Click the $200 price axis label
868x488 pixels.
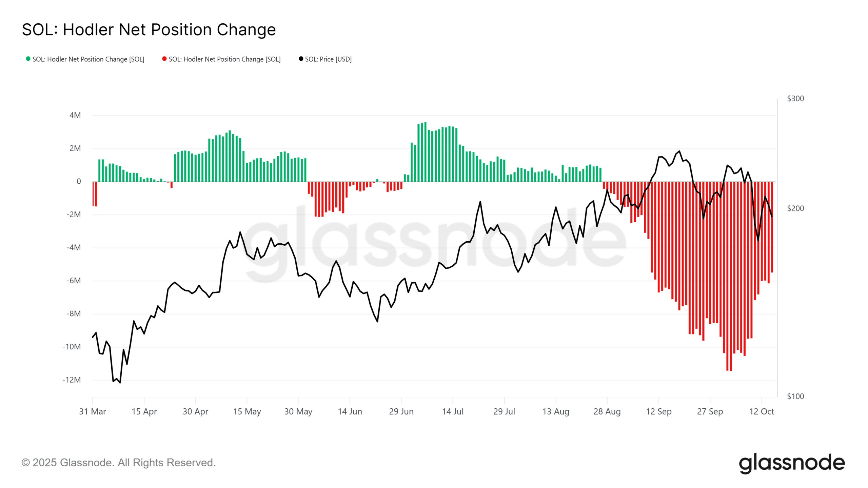(x=795, y=208)
